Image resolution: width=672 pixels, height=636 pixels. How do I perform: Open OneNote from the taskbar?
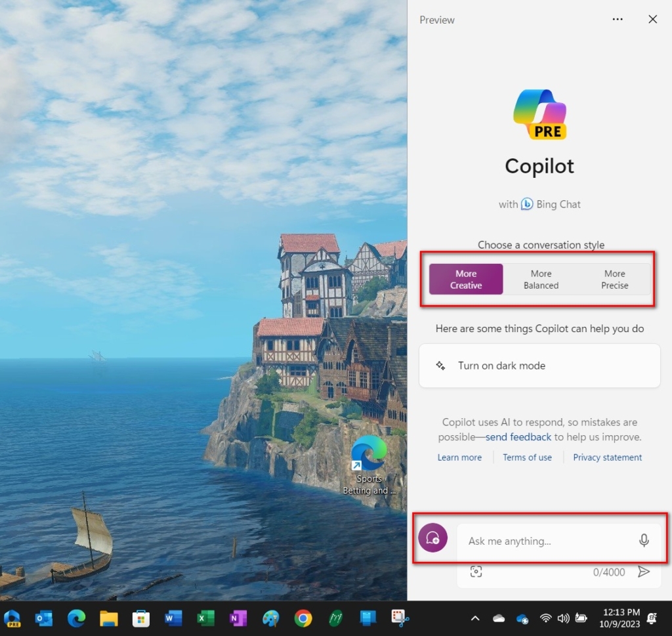coord(238,618)
